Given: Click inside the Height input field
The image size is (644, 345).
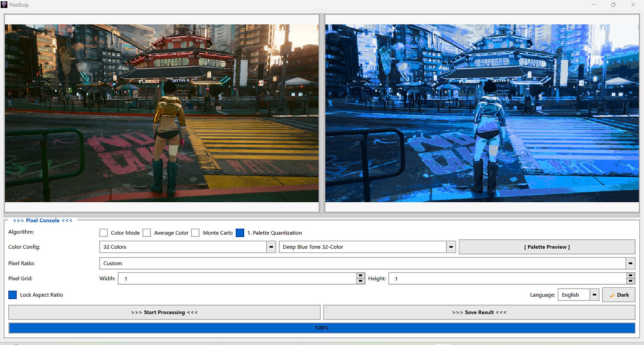Looking at the screenshot, I should pyautogui.click(x=506, y=279).
